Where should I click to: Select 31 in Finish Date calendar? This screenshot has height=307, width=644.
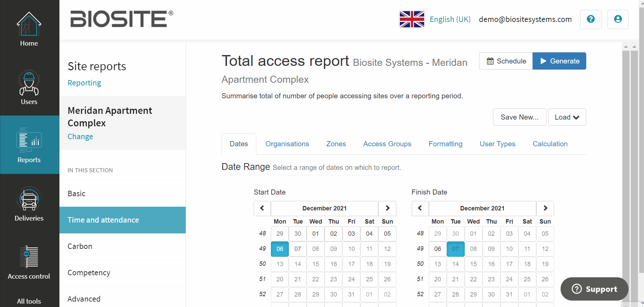click(x=509, y=295)
